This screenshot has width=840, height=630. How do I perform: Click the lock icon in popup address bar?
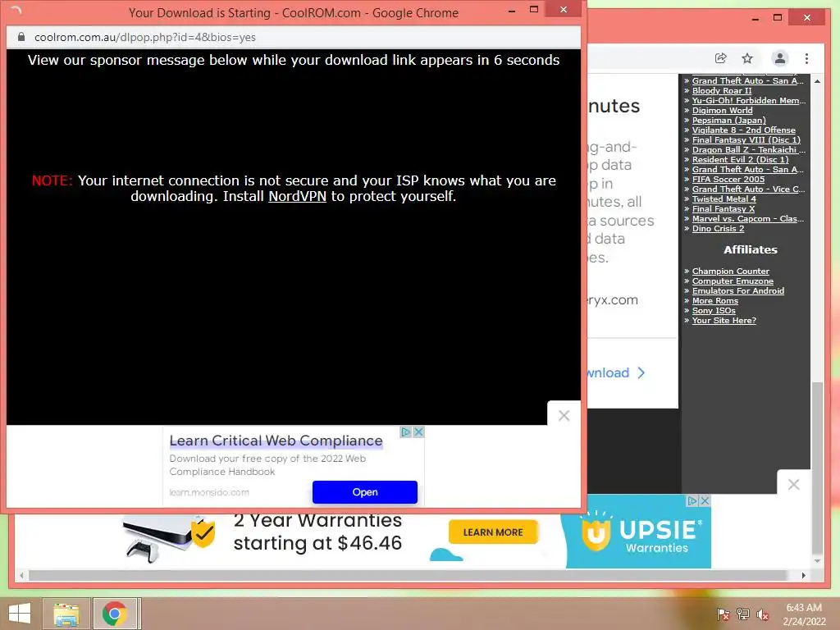(21, 37)
